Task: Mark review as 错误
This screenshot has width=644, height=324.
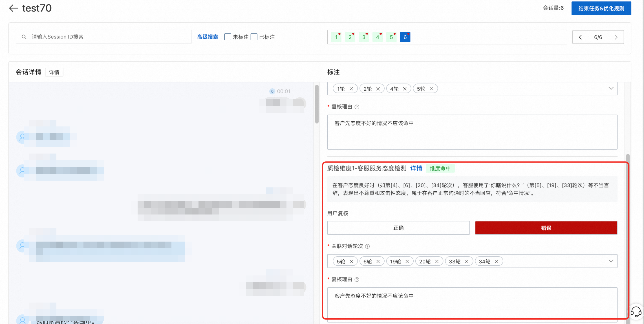Action: [546, 228]
